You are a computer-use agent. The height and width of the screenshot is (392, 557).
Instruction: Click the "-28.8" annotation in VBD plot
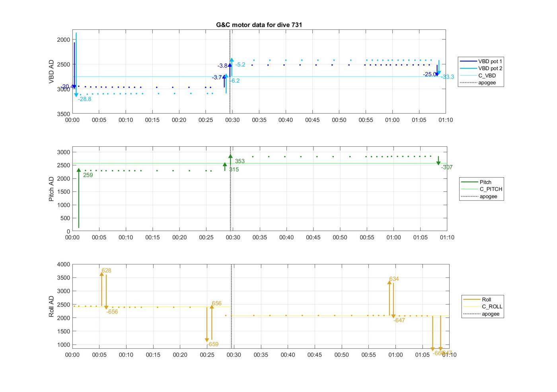[84, 99]
